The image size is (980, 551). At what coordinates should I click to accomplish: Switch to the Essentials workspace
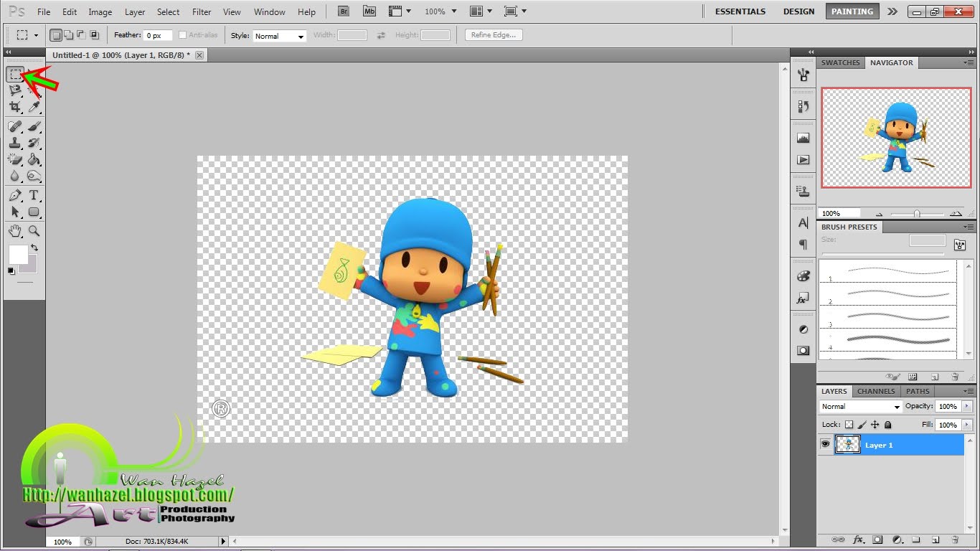740,11
